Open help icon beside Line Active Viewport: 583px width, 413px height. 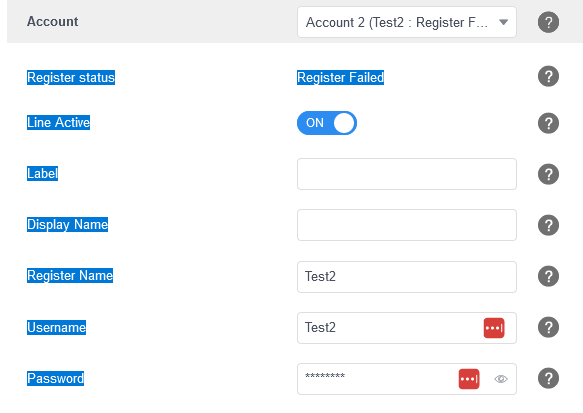pos(548,123)
